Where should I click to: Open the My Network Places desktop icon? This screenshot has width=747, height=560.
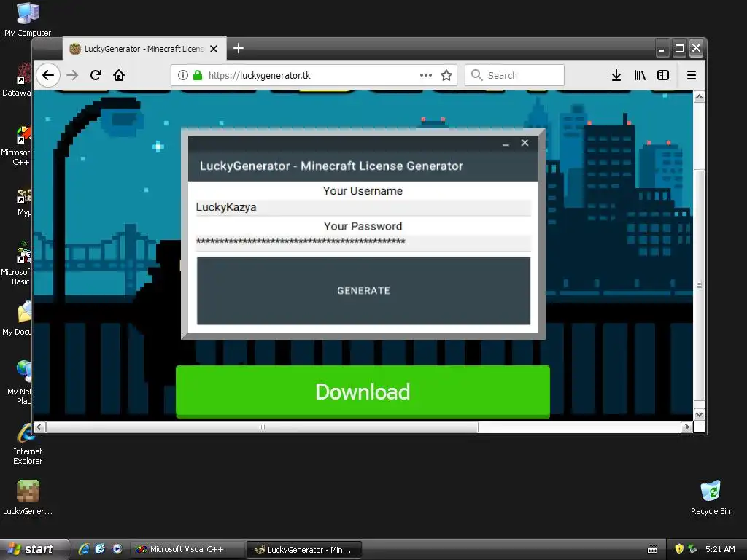(20, 382)
